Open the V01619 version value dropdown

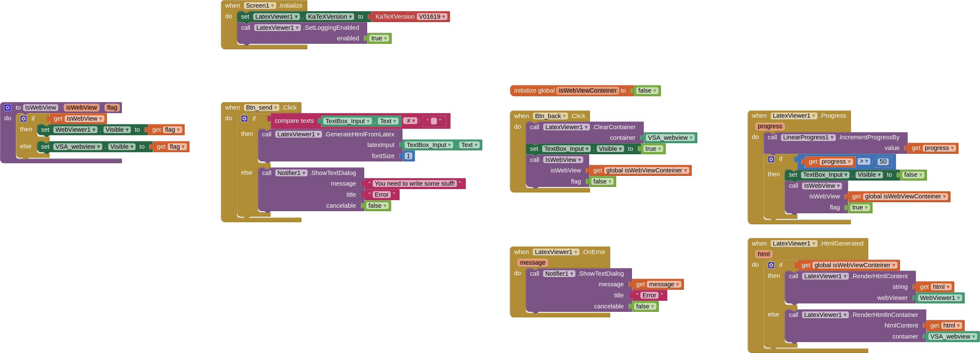pos(432,17)
